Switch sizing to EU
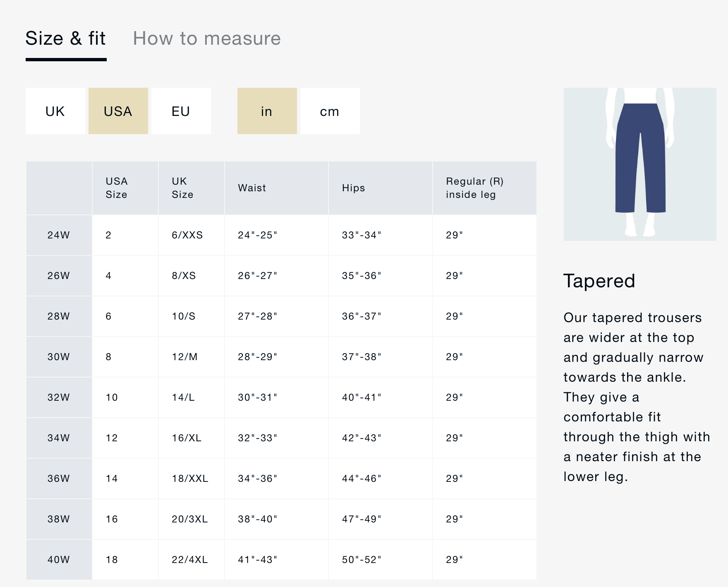This screenshot has height=587, width=728. click(x=181, y=111)
